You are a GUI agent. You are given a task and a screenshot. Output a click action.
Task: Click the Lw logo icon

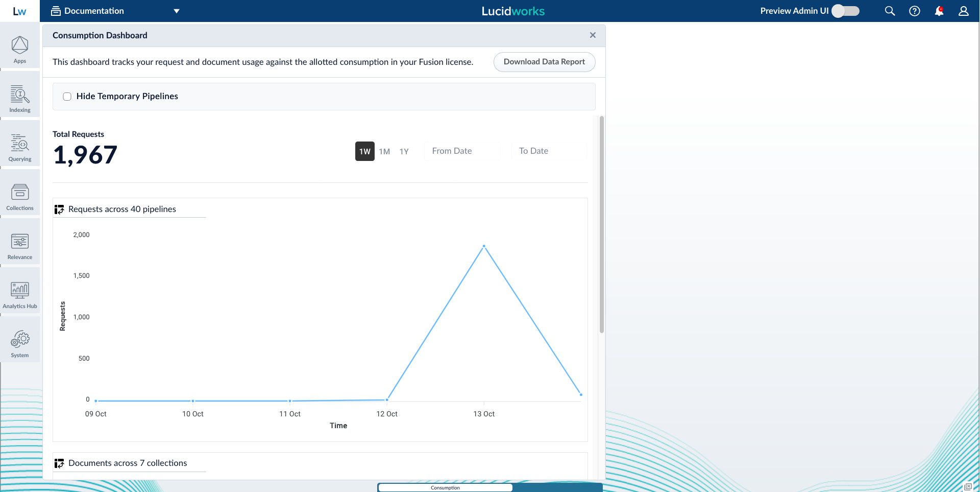click(x=19, y=11)
